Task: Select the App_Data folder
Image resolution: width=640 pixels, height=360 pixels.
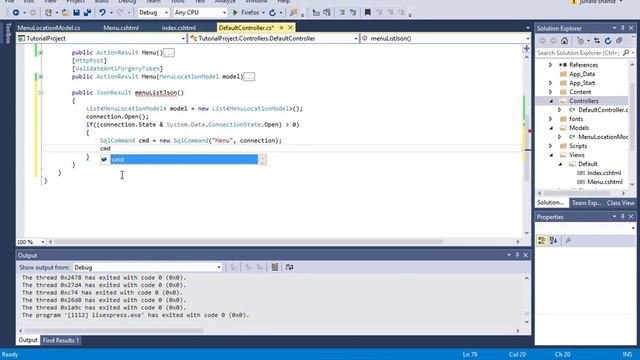Action: [x=582, y=74]
